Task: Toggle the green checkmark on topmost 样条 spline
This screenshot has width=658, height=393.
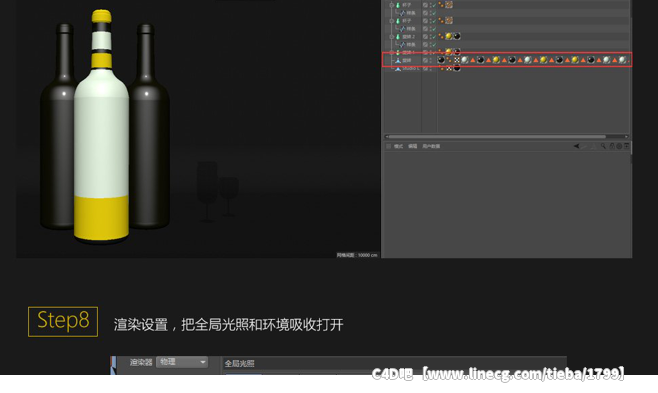Action: (433, 13)
